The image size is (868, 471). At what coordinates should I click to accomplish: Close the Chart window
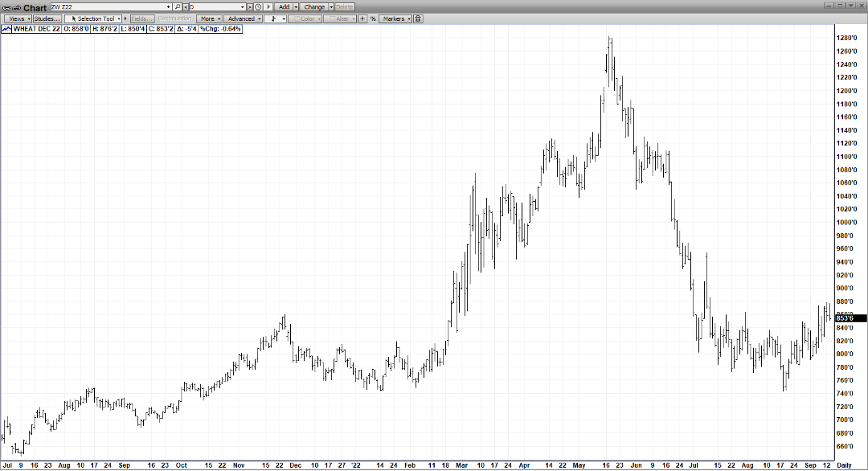[862, 6]
